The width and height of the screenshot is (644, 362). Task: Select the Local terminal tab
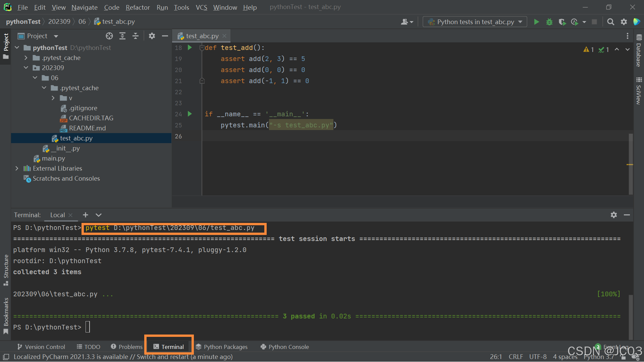point(57,215)
